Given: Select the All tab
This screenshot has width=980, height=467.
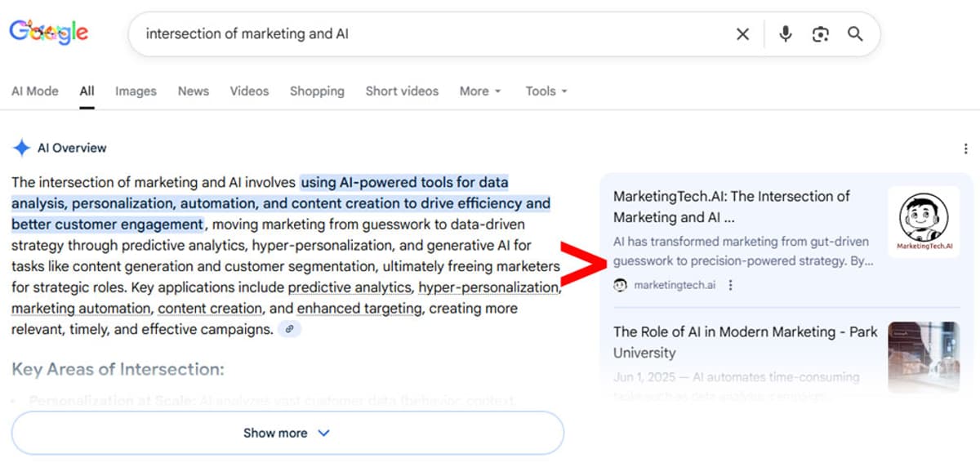Looking at the screenshot, I should click(x=87, y=91).
